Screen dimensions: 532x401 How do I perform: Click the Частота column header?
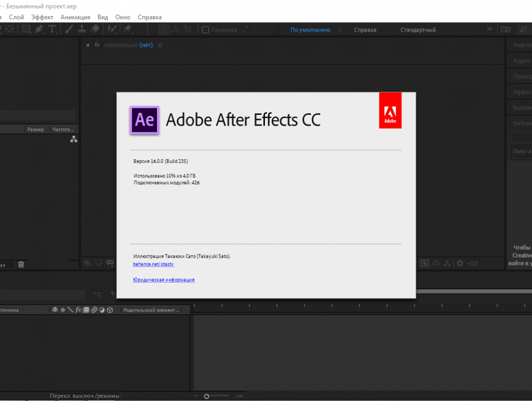tap(63, 130)
